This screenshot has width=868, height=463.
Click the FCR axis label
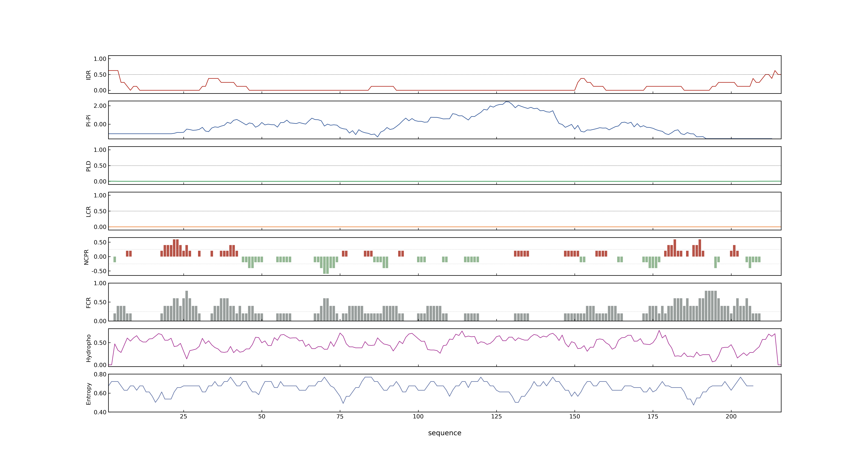(x=88, y=303)
